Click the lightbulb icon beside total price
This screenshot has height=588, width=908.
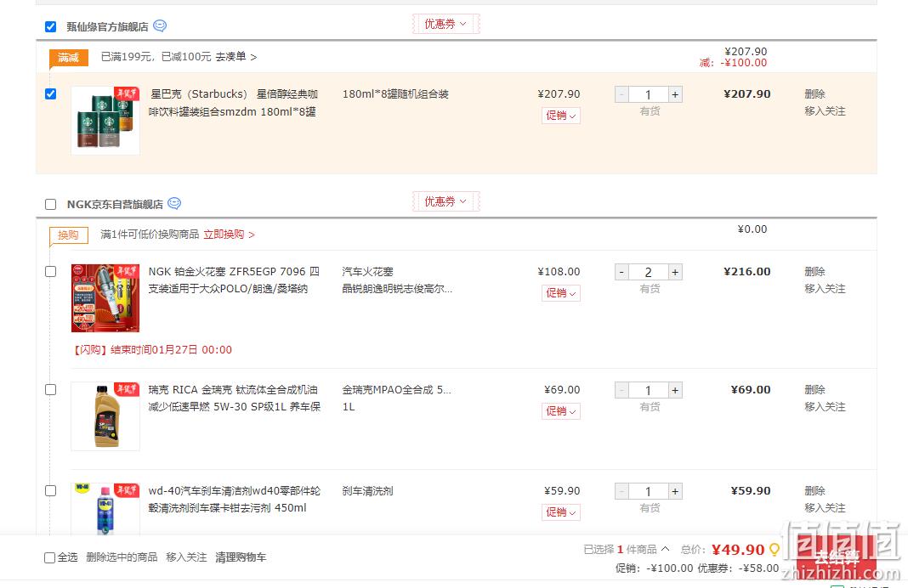[775, 549]
